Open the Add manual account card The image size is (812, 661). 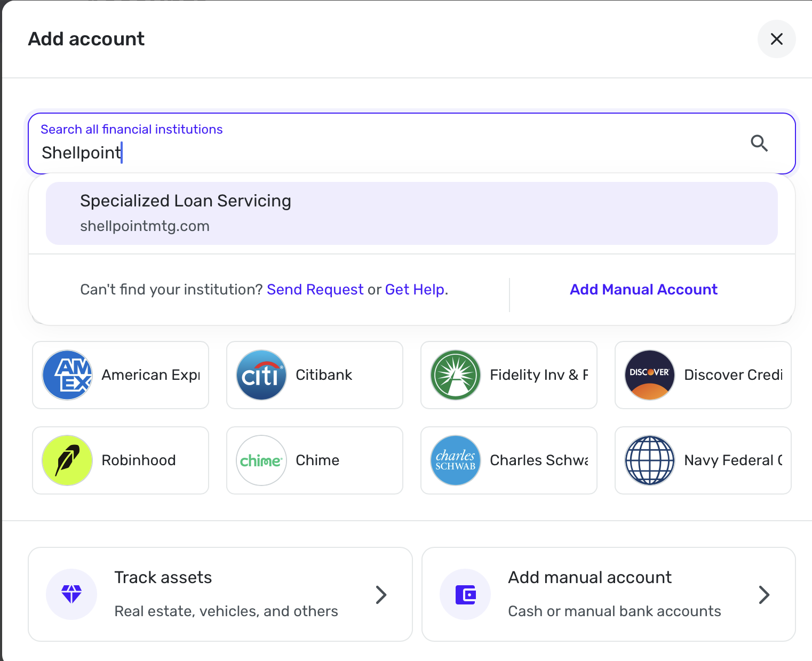[608, 594]
